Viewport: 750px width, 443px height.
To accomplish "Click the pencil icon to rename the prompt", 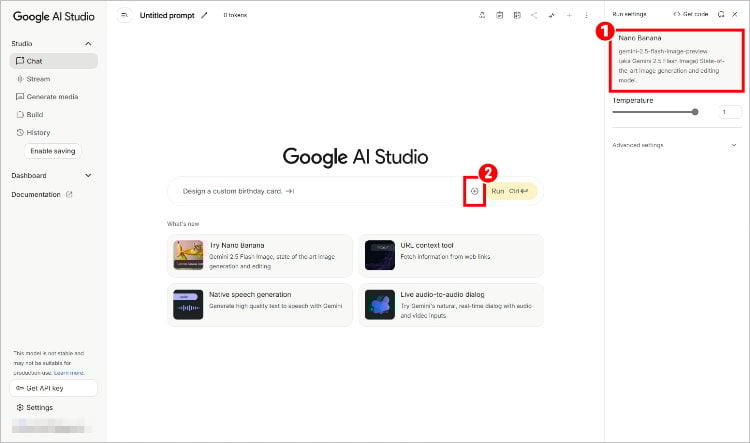I will pyautogui.click(x=204, y=15).
